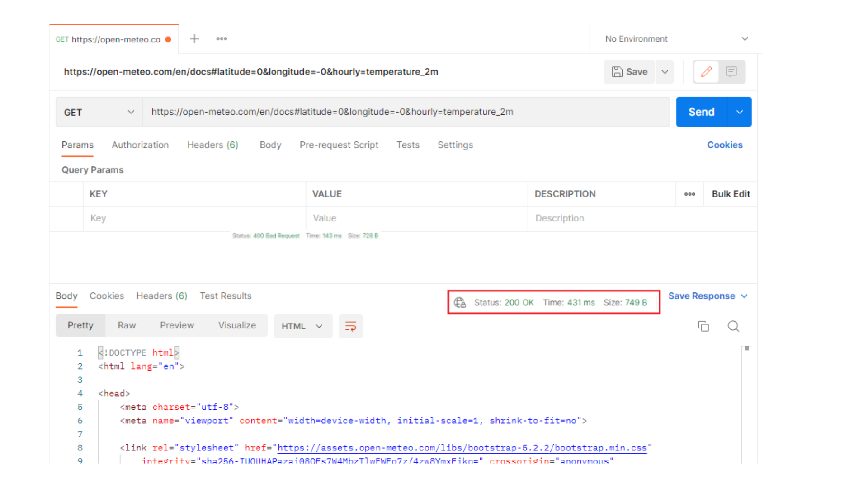Search the response with magnifier icon
Image resolution: width=868 pixels, height=488 pixels.
tap(733, 326)
